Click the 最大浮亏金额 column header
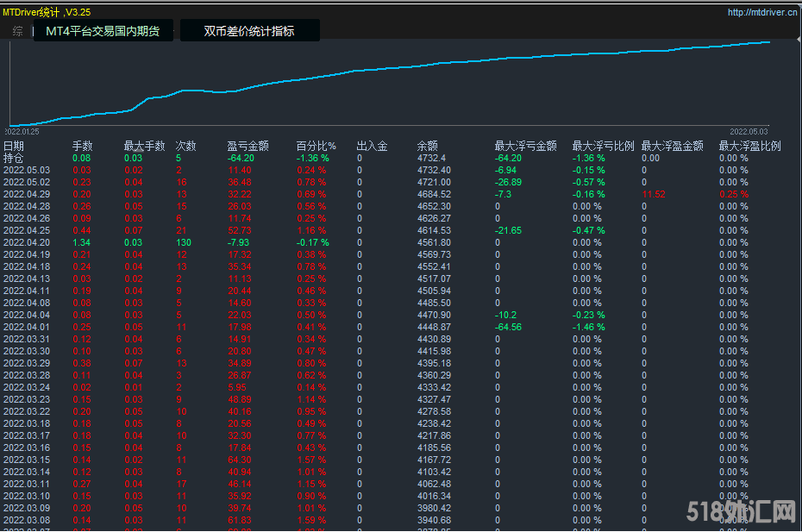The width and height of the screenshot is (802, 532). pyautogui.click(x=525, y=147)
